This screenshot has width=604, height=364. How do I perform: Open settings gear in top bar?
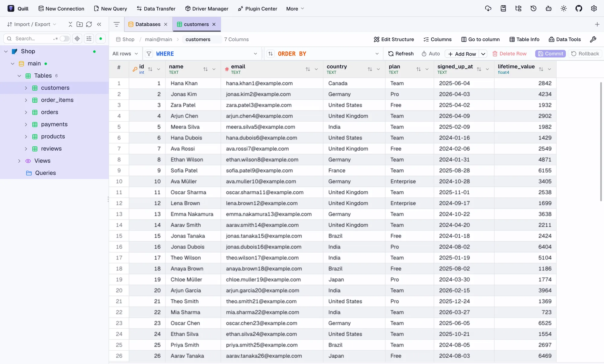pos(594,8)
